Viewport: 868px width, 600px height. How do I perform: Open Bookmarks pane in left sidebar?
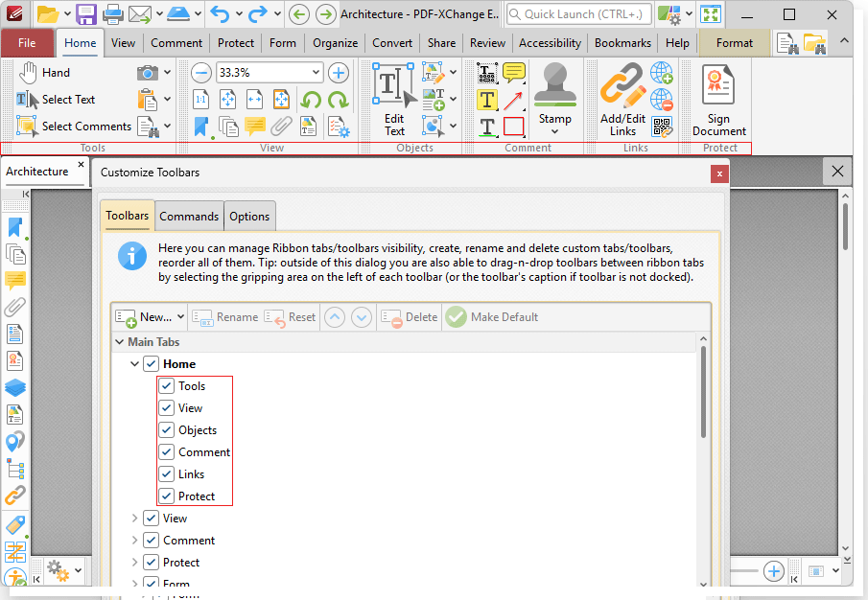[x=15, y=228]
